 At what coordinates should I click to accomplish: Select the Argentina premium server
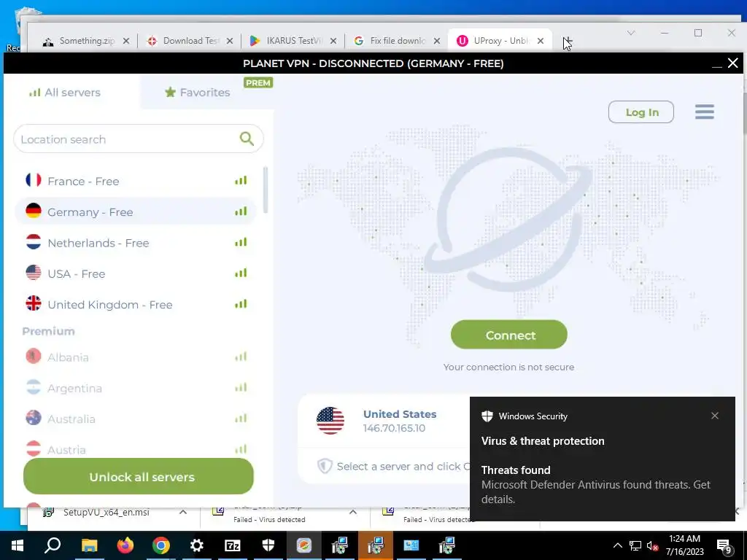point(136,388)
